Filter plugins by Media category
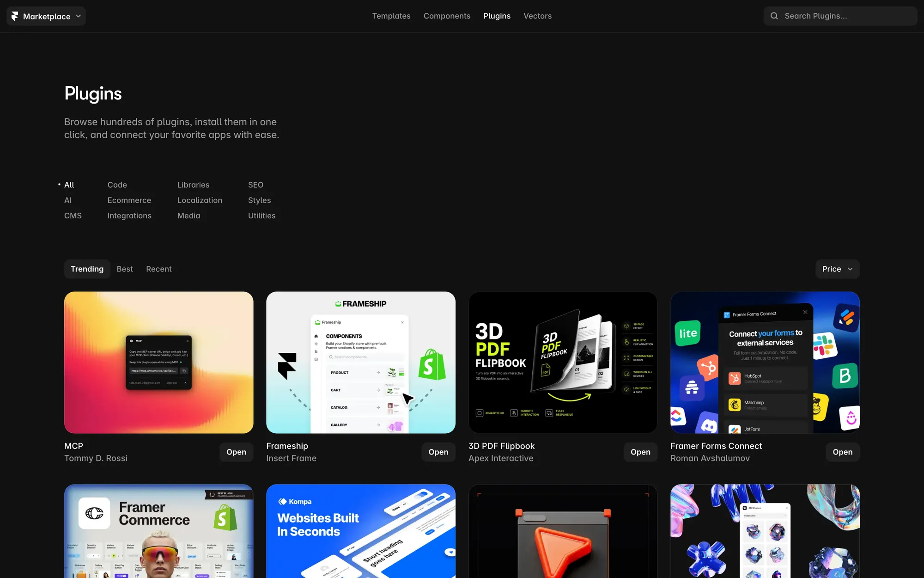The image size is (924, 578). [188, 216]
